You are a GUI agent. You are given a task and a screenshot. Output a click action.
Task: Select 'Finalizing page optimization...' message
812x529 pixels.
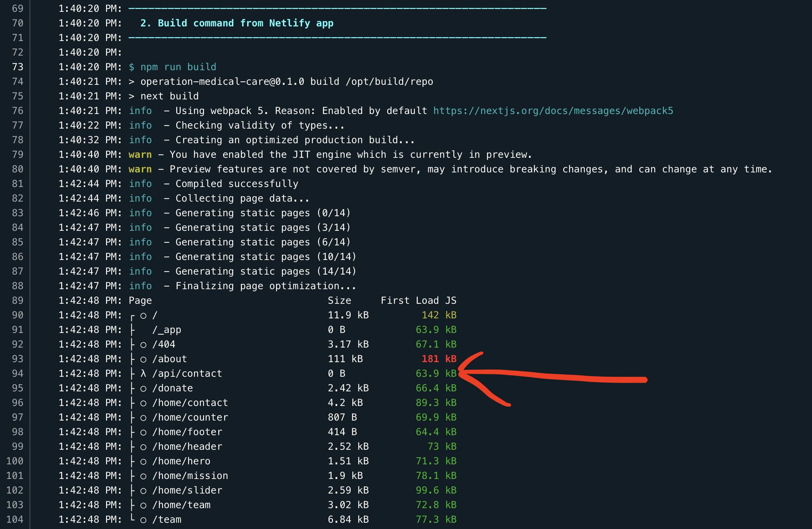click(266, 286)
